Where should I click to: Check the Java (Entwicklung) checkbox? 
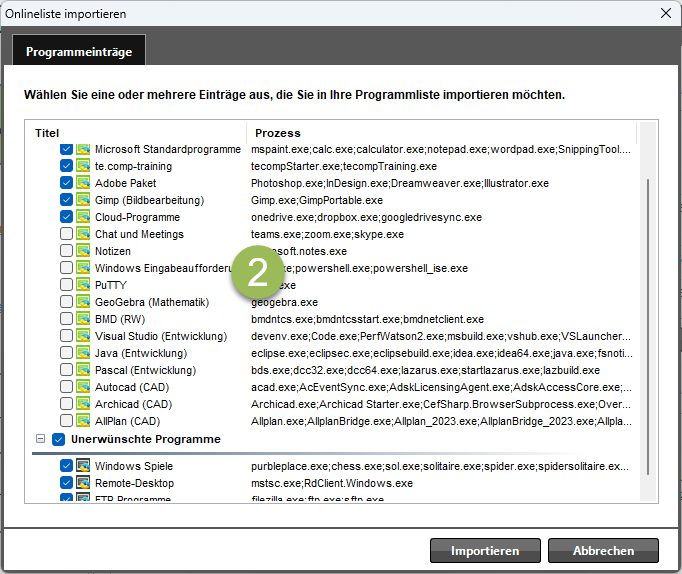pos(66,353)
